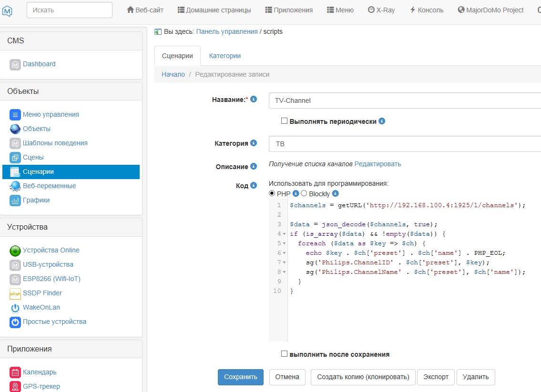Collapse the code fold arrow on line 4
This screenshot has width=541, height=392.
[x=285, y=234]
